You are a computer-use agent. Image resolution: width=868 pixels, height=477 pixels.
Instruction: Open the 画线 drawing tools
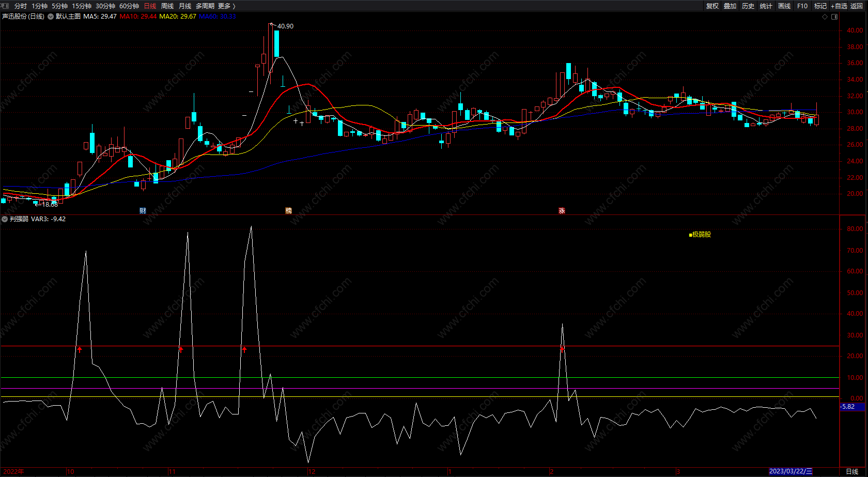tap(784, 6)
